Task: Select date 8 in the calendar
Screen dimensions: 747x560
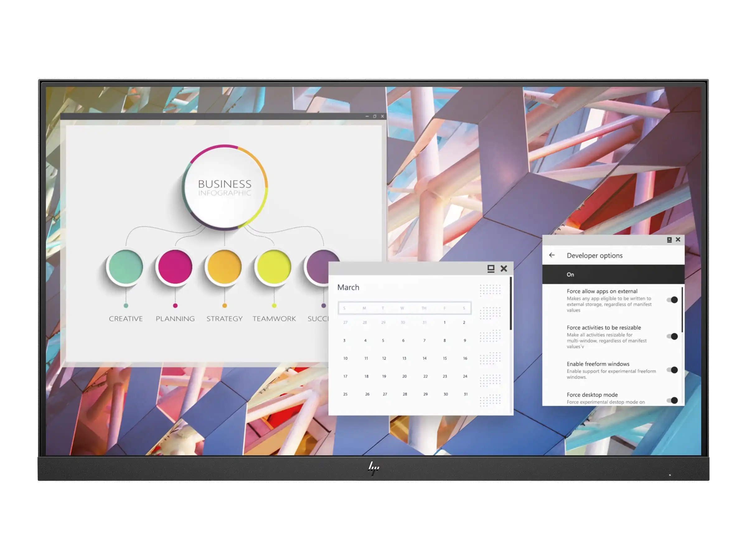Action: click(x=444, y=341)
